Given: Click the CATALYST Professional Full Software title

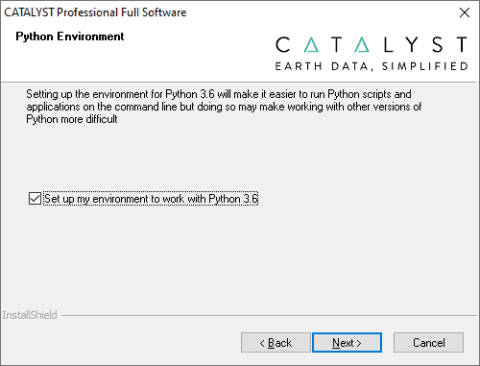Looking at the screenshot, I should point(95,12).
